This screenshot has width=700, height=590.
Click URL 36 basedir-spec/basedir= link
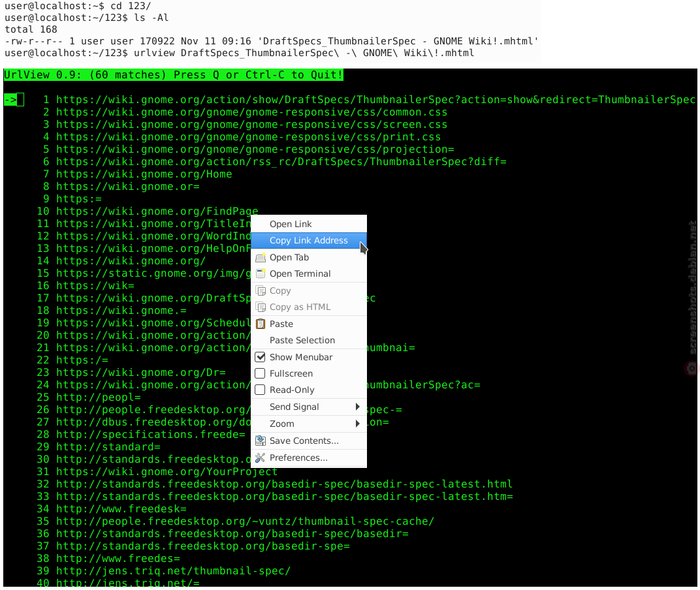click(x=232, y=534)
